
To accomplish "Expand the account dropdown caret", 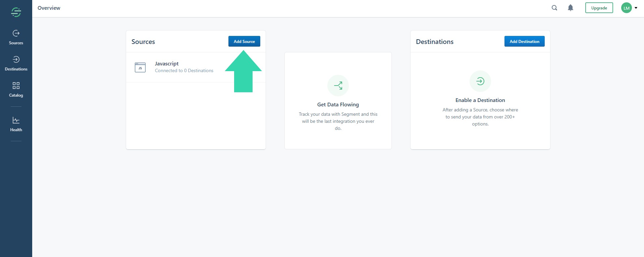I will point(636,8).
